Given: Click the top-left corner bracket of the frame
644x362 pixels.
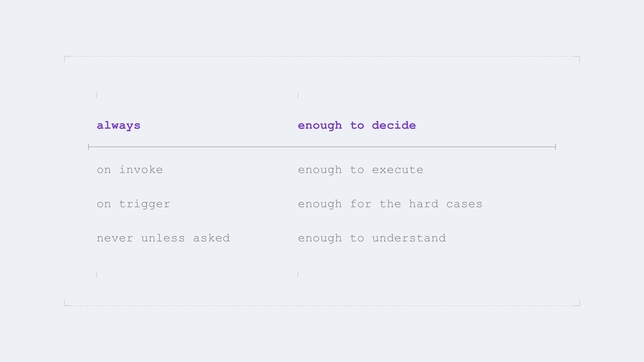Looking at the screenshot, I should (67, 58).
